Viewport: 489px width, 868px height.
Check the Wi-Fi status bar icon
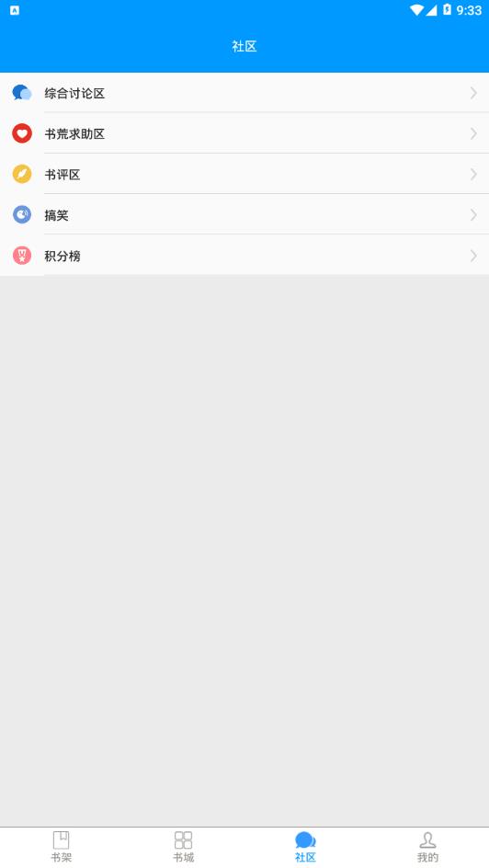[416, 10]
